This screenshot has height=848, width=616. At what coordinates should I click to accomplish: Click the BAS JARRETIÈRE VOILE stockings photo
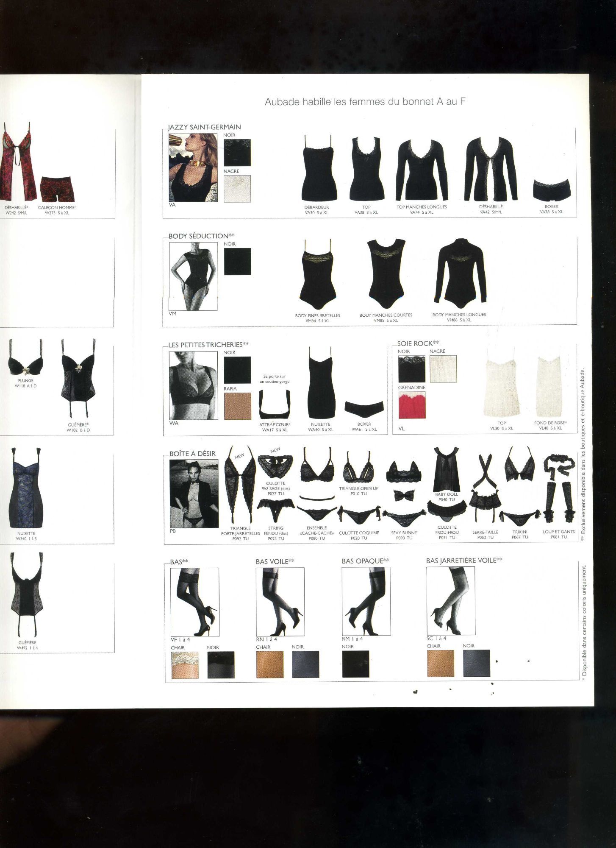coord(451,601)
